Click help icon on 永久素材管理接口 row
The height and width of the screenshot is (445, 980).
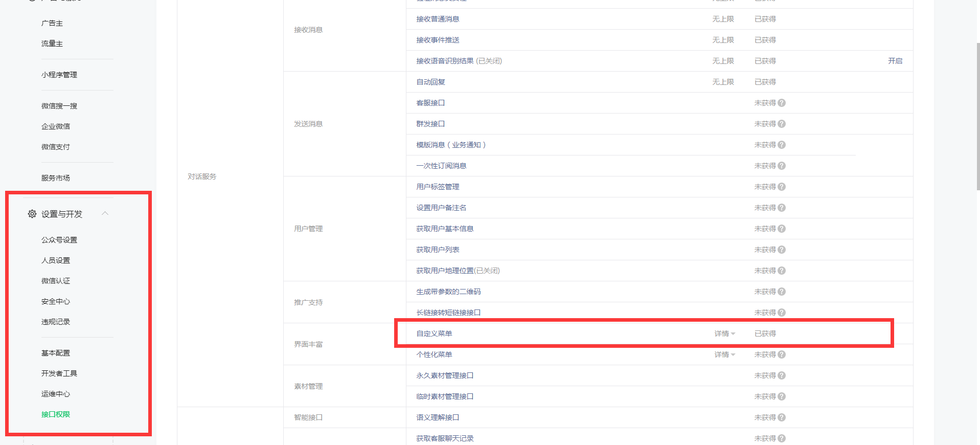(x=782, y=375)
